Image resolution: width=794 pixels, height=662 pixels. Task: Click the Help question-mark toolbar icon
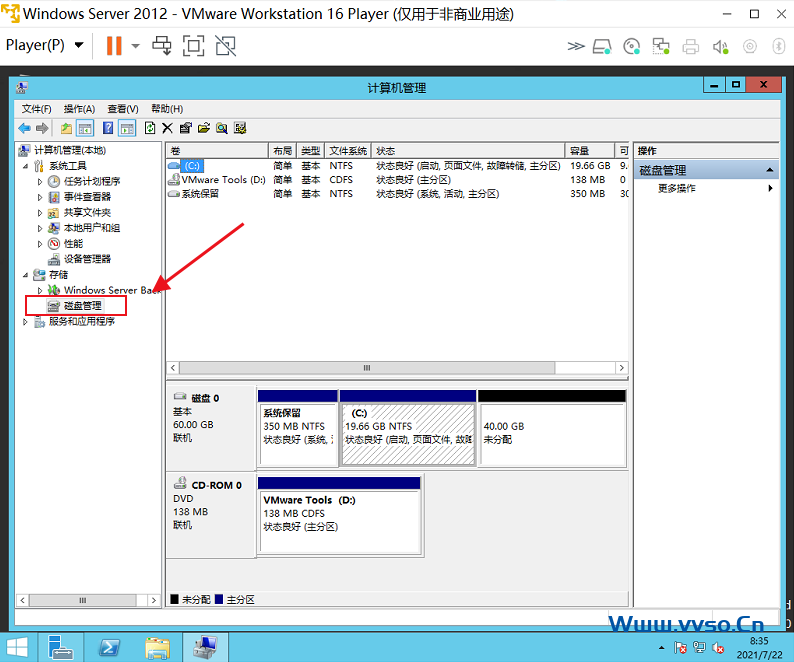click(108, 128)
